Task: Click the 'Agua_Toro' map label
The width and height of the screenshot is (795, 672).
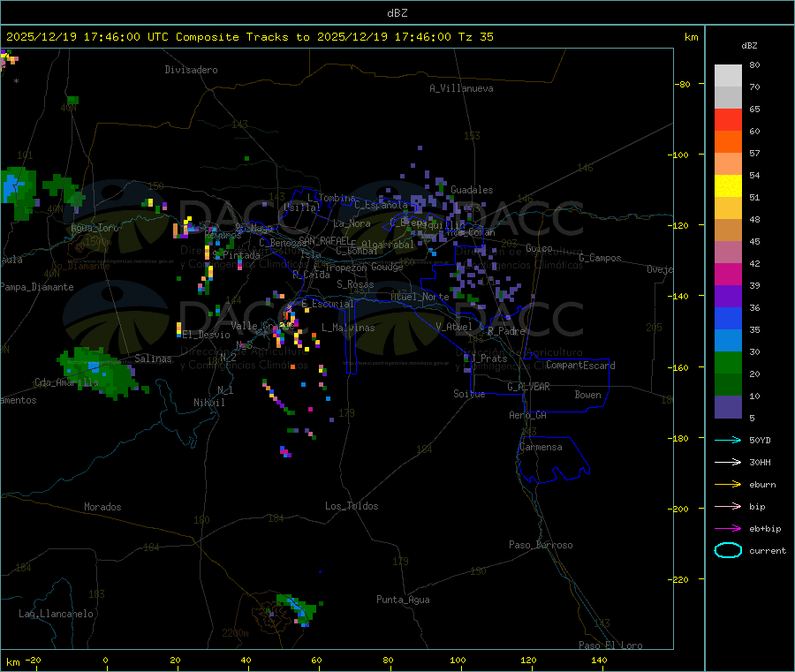Action: (95, 228)
